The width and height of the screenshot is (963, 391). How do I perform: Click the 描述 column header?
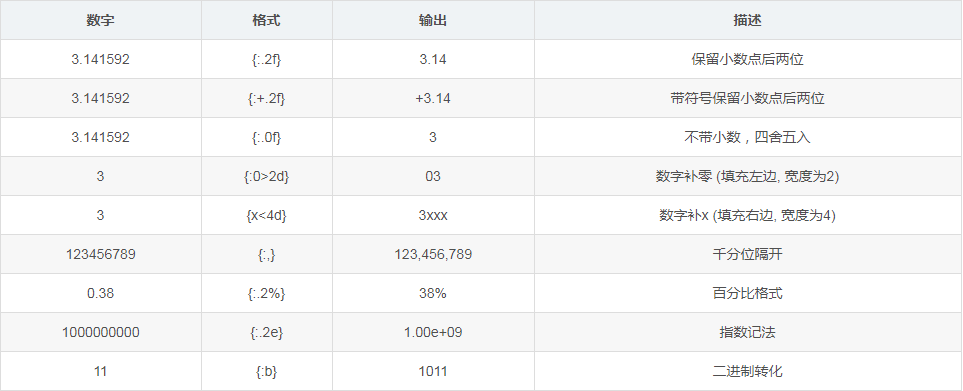(x=747, y=20)
